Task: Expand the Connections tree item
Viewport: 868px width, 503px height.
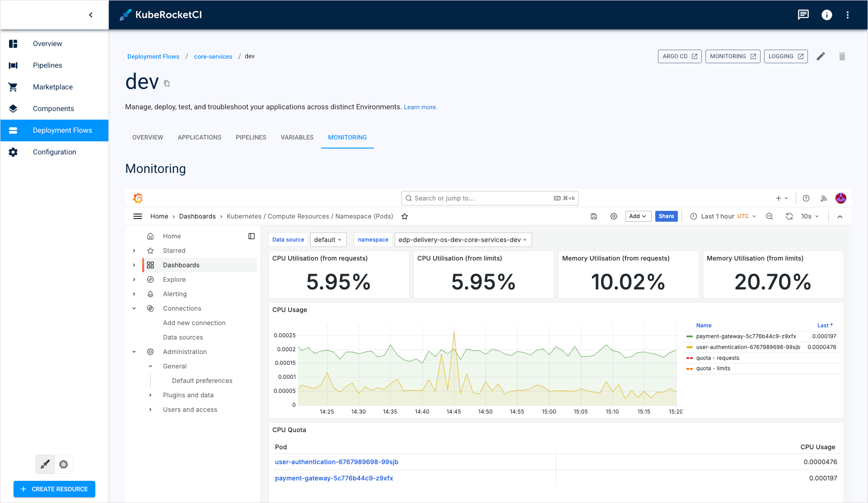Action: pos(134,308)
